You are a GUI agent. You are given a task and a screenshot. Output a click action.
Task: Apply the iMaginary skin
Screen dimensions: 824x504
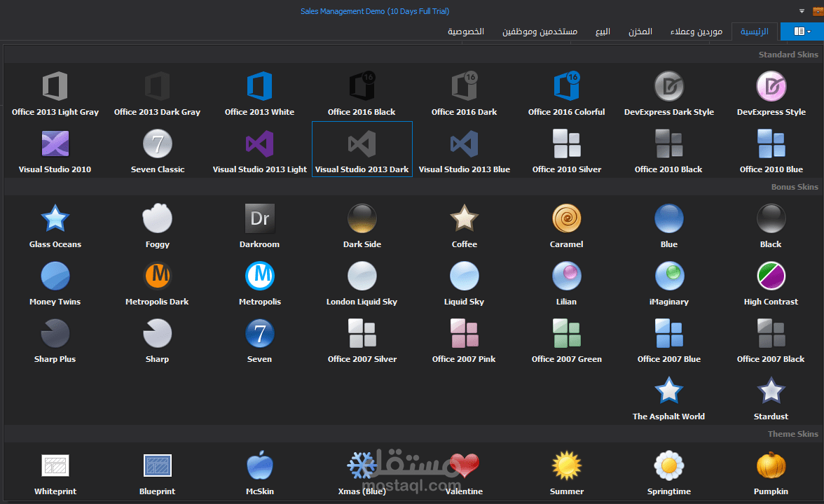pyautogui.click(x=669, y=283)
